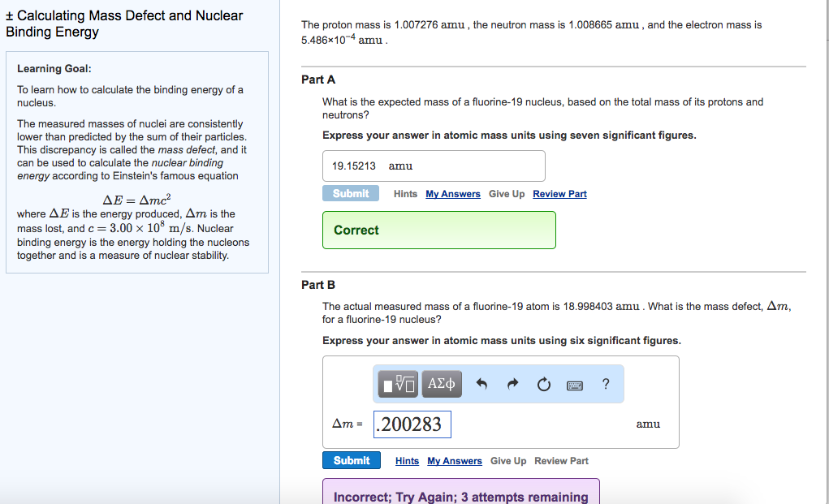This screenshot has width=829, height=504.
Task: Click Give Up for Part B
Action: pyautogui.click(x=507, y=461)
